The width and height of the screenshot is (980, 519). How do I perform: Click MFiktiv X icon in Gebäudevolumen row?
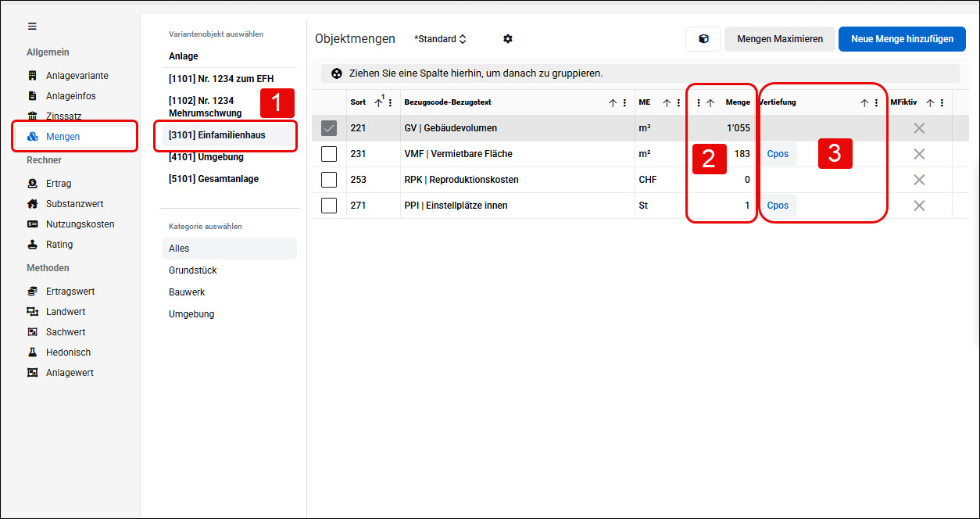919,128
